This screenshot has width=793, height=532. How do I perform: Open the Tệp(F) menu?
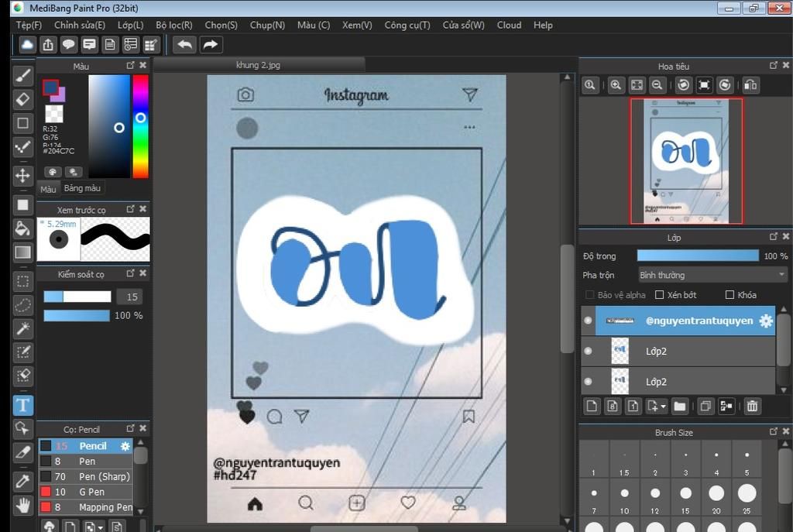pyautogui.click(x=29, y=25)
